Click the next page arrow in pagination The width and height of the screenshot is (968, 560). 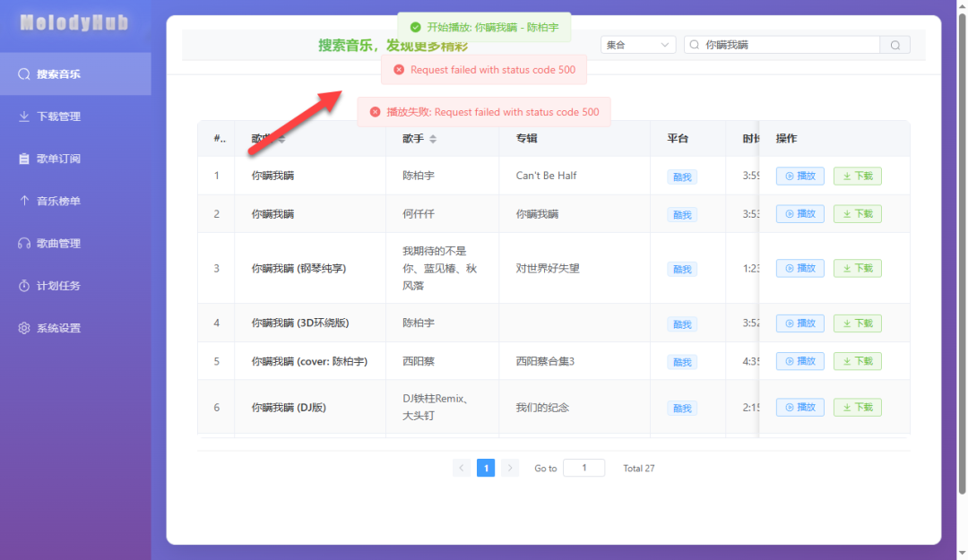510,468
